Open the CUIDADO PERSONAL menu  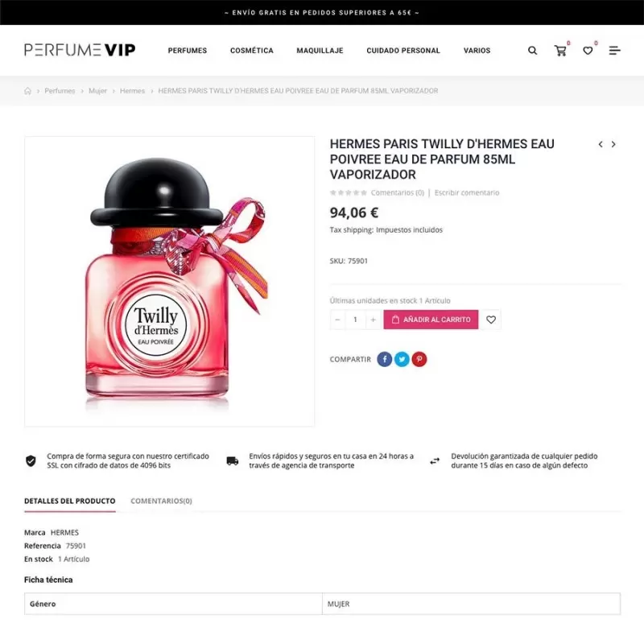(x=403, y=51)
